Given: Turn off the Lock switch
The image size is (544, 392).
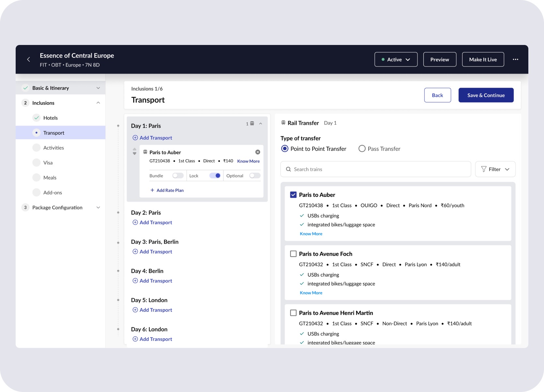Looking at the screenshot, I should (215, 176).
